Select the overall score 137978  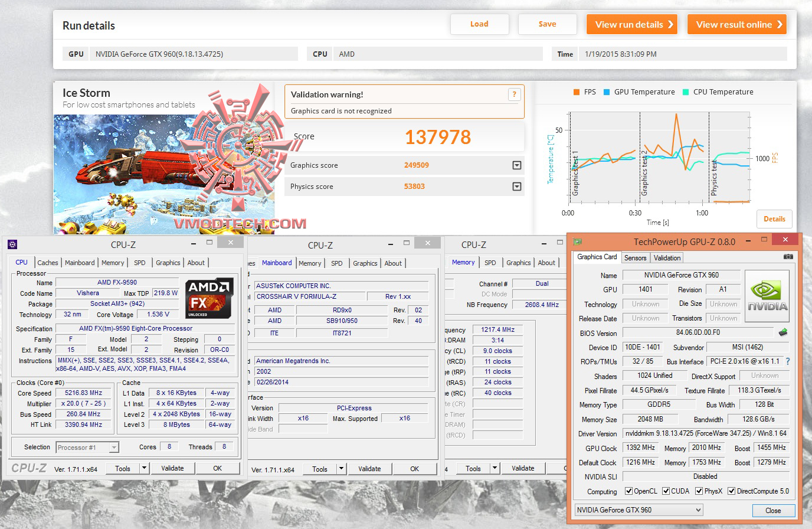(438, 137)
